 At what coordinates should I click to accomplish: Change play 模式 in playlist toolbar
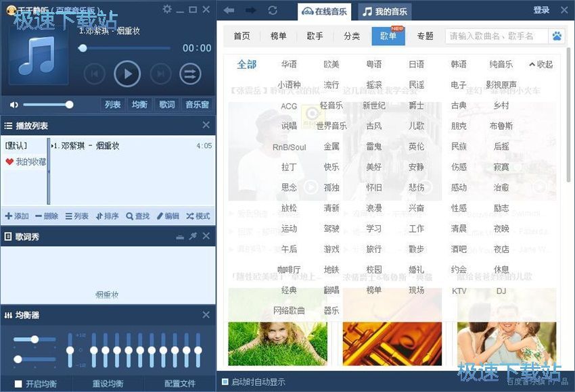coord(198,216)
